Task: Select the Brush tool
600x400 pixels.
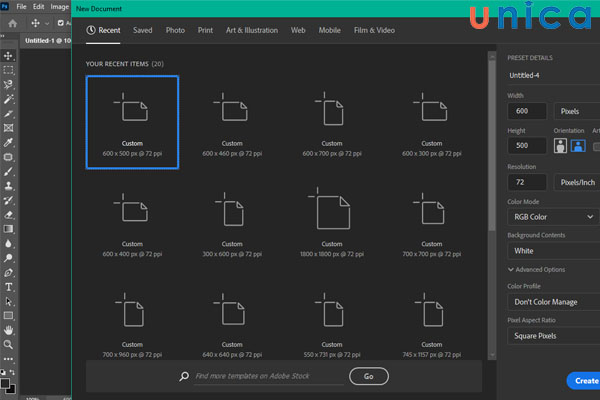Action: (x=8, y=171)
